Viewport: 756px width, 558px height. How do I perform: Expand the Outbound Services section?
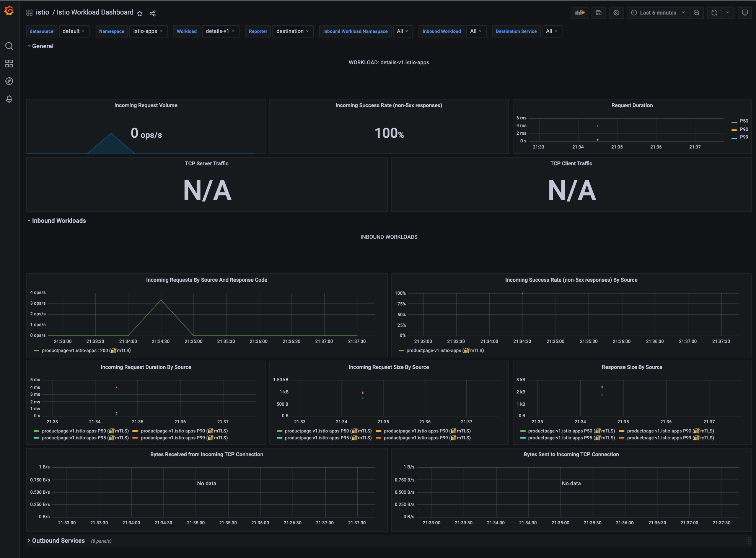[58, 540]
